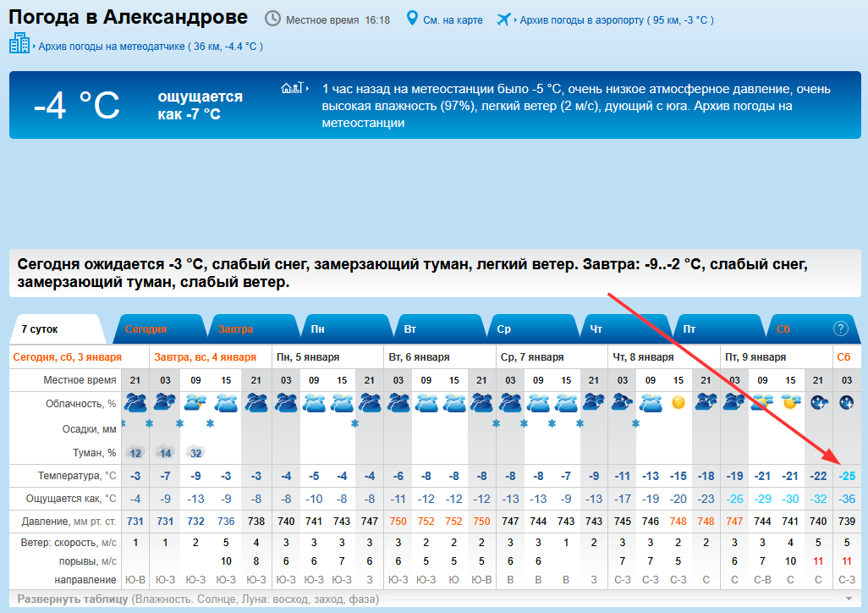Click the -25 temperature value for Saturday
Viewport: 868px width, 613px height.
846,476
